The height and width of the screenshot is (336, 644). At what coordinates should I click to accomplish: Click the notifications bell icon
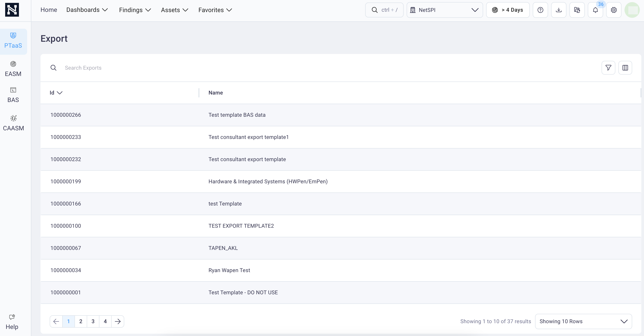coord(595,10)
